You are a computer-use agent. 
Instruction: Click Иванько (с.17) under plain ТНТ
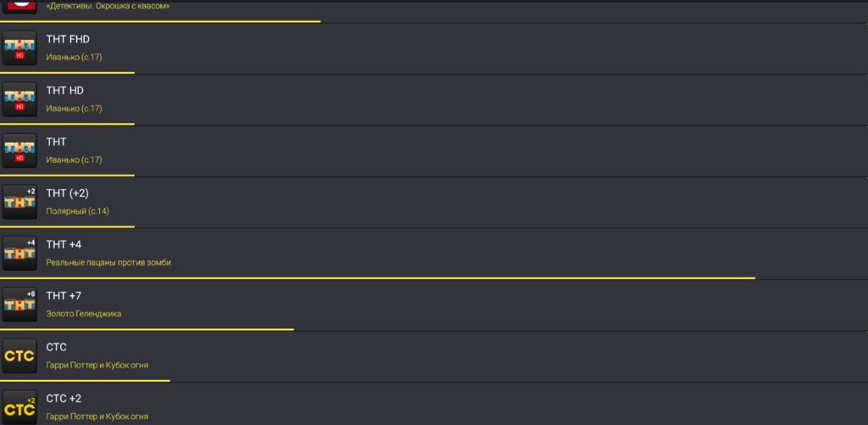tap(75, 159)
